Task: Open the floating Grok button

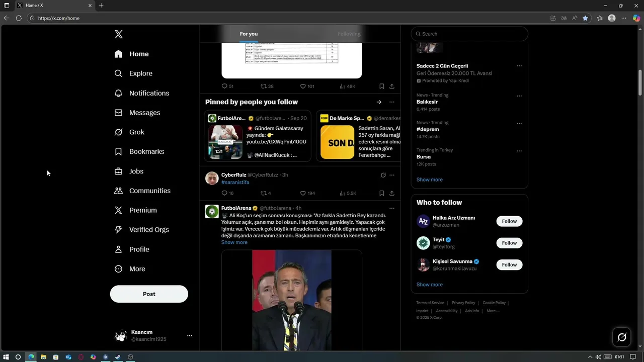Action: 622,337
